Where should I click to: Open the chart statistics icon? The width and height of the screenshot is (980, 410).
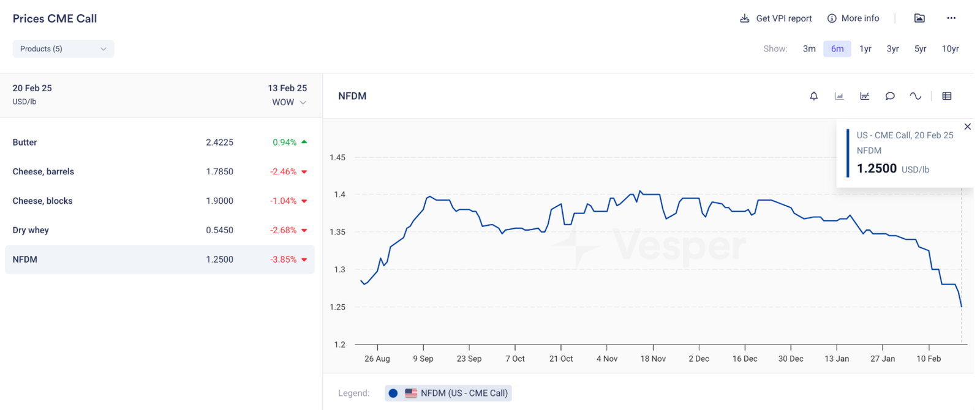(864, 96)
